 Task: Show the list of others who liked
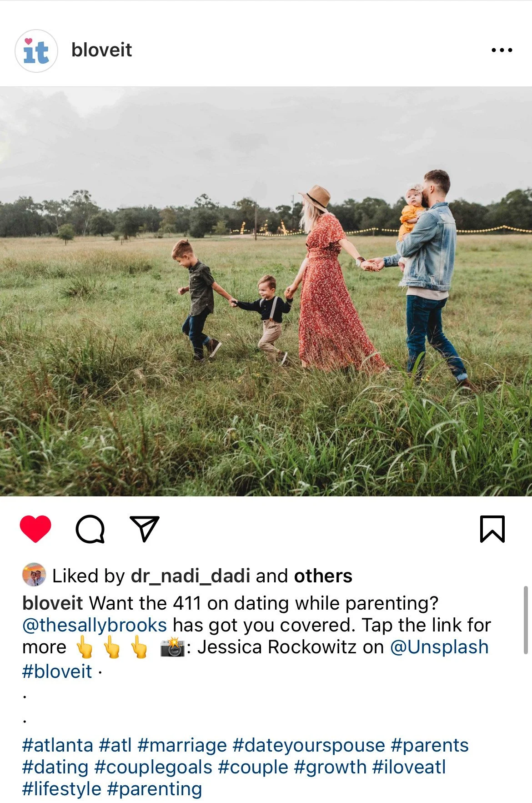click(323, 576)
